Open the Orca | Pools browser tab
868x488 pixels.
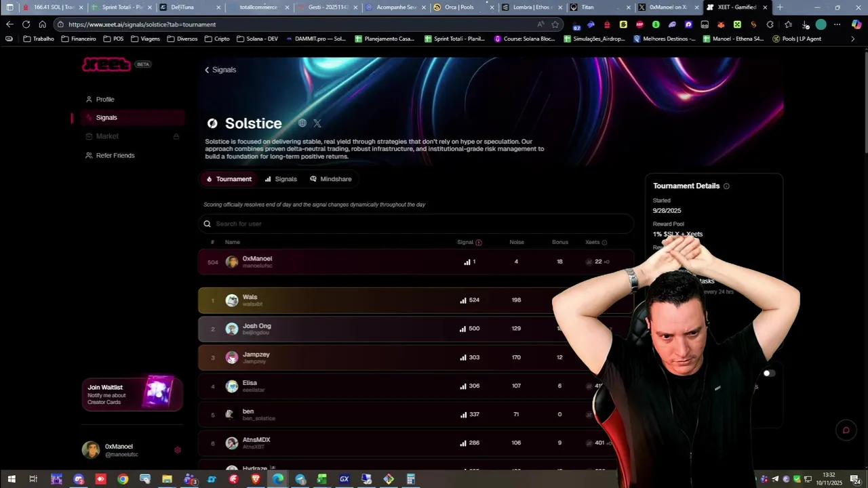465,7
